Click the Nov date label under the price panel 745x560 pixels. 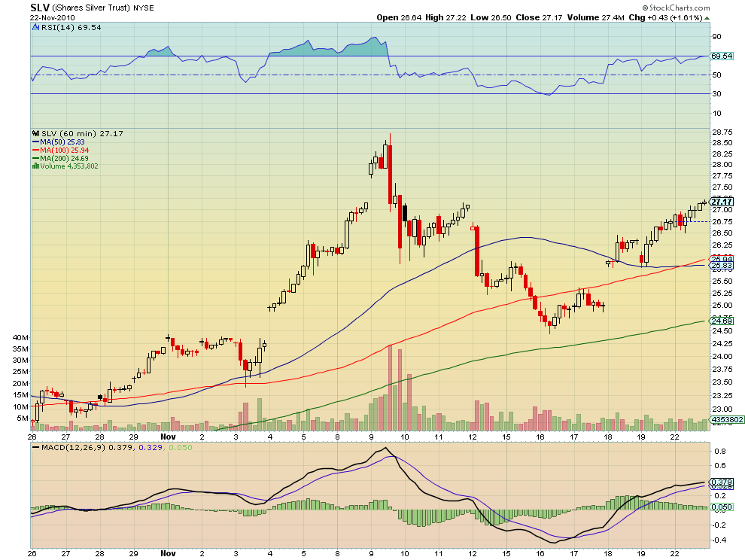point(169,437)
